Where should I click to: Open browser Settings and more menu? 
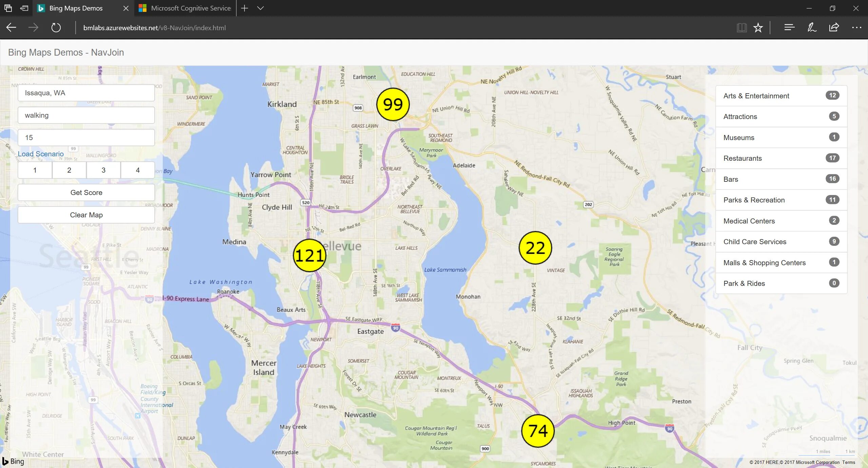click(856, 28)
